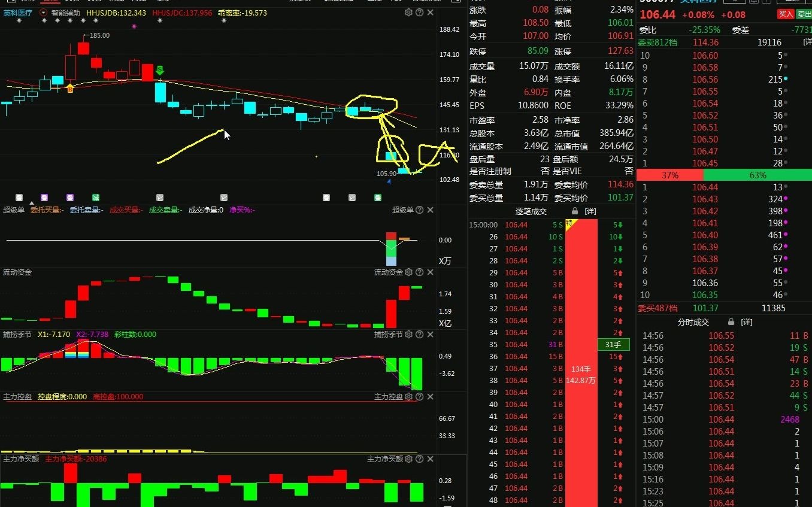Click the 105.90 low price label on chart
This screenshot has height=507, width=812.
point(386,174)
